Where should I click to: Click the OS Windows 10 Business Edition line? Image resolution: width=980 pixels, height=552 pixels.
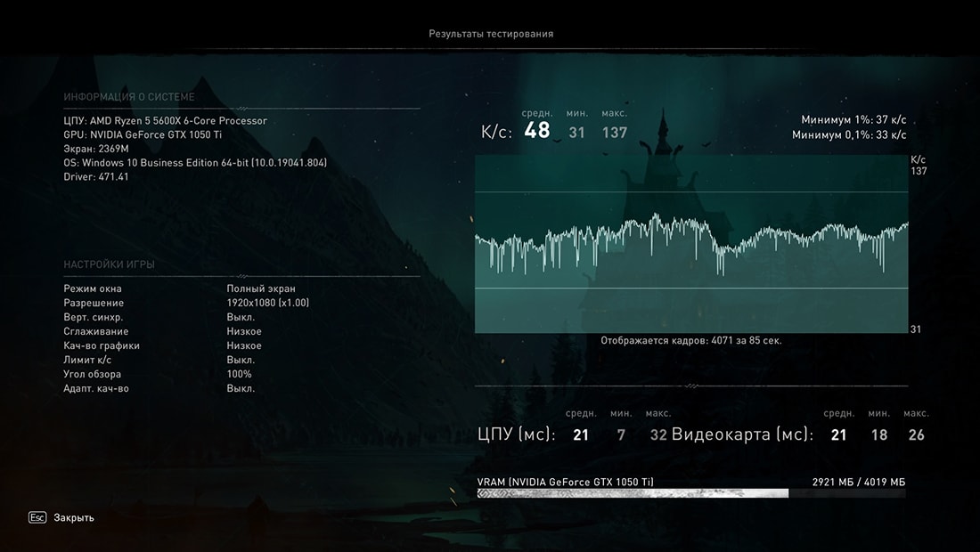pos(195,162)
